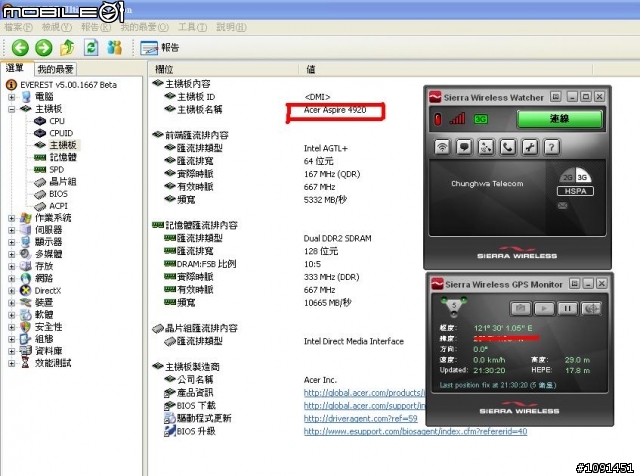Click the green Forward arrow in toolbar
The width and height of the screenshot is (640, 476).
44,48
